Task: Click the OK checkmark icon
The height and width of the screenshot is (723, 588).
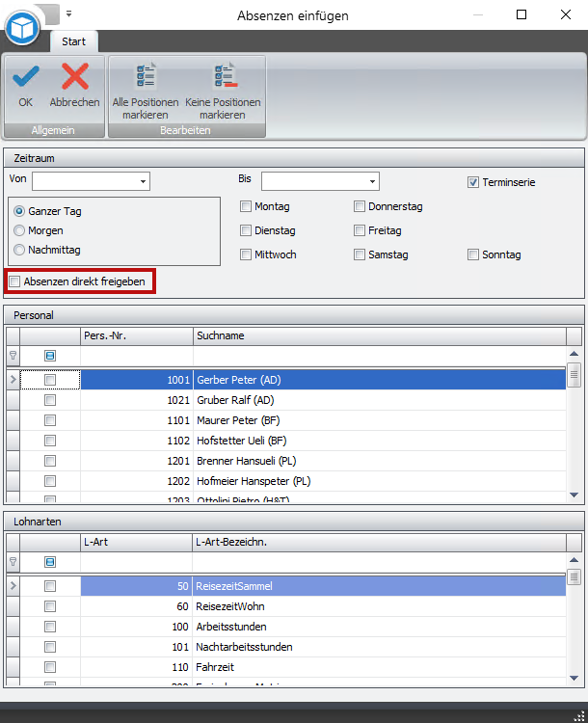Action: coord(25,77)
